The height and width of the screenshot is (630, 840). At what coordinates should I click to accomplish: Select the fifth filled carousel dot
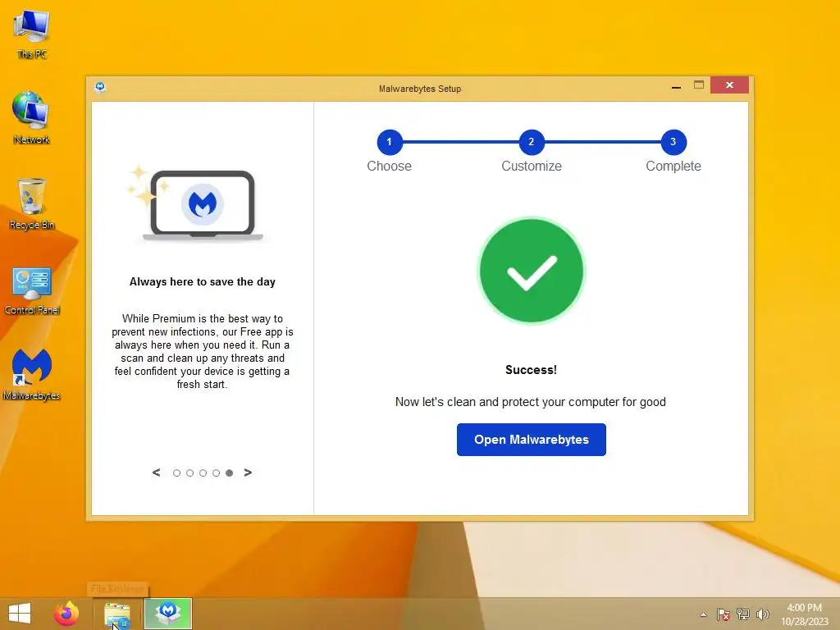[230, 473]
